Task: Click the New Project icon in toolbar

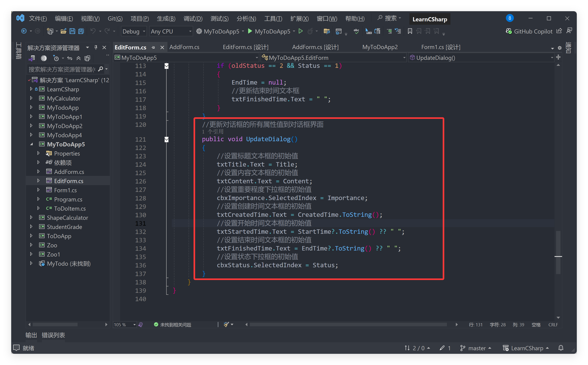Action: pos(50,31)
